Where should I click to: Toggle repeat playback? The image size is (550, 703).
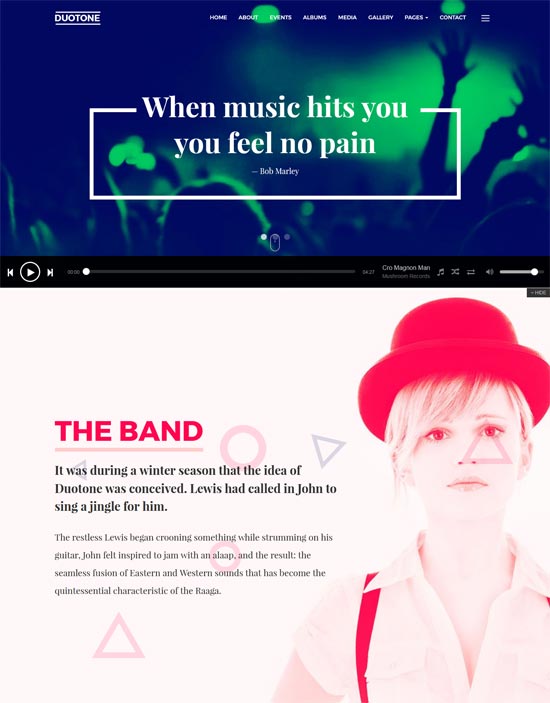471,272
